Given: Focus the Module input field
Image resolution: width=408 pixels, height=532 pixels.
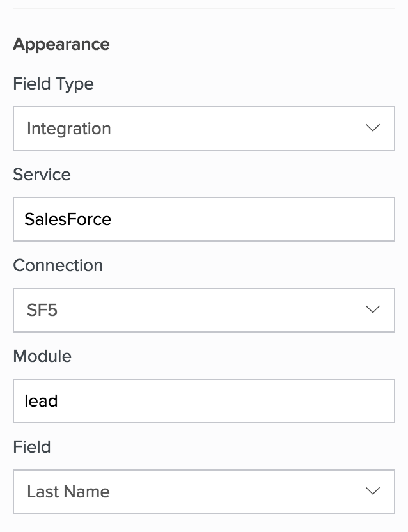Looking at the screenshot, I should click(x=203, y=401).
